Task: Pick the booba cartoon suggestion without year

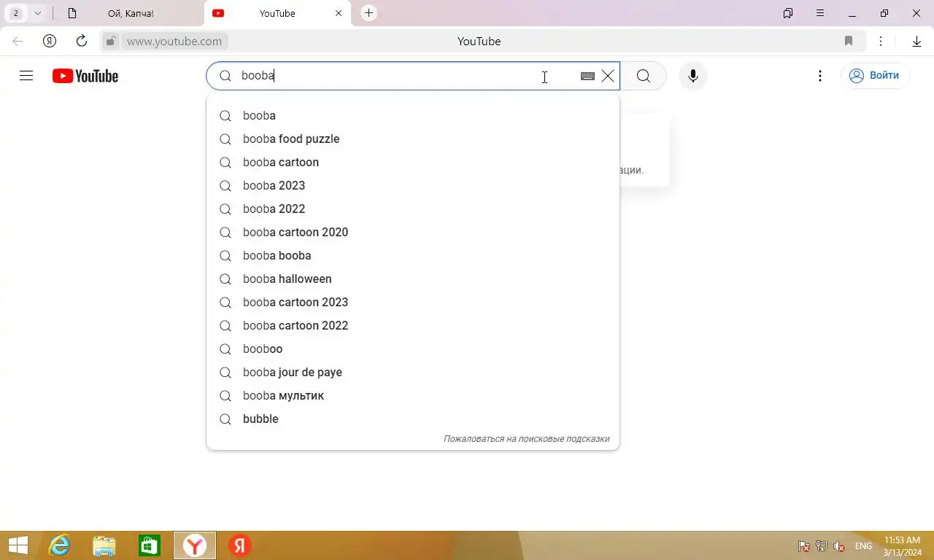Action: pos(413,162)
